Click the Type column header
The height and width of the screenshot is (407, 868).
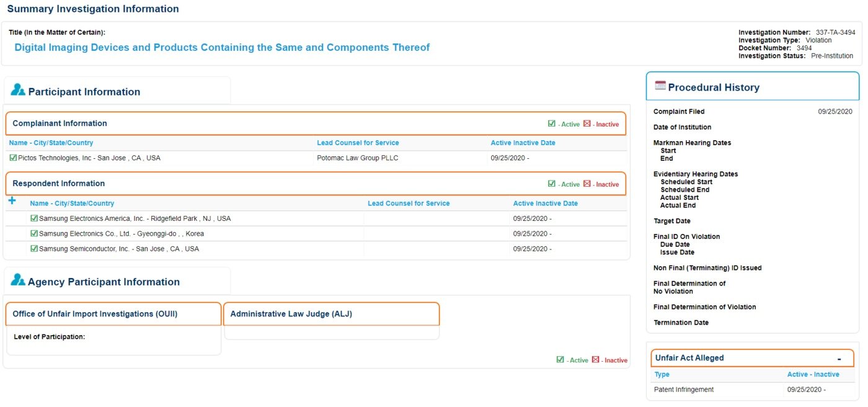coord(662,375)
